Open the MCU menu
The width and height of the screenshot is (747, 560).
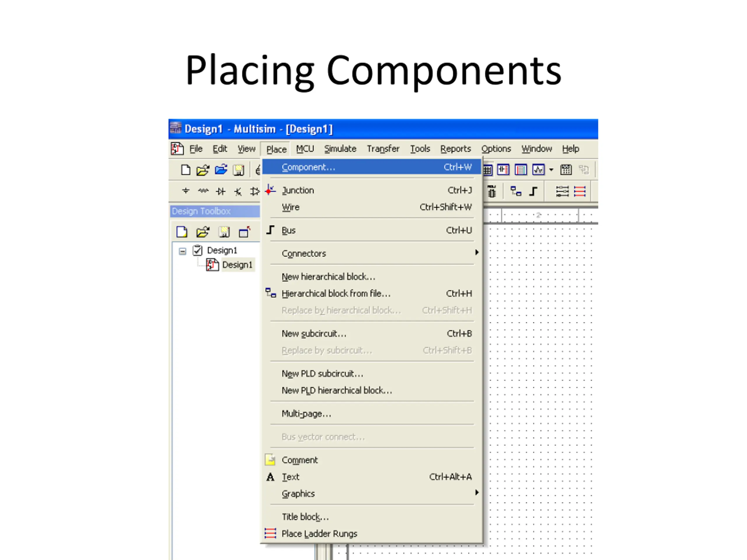[x=305, y=148]
